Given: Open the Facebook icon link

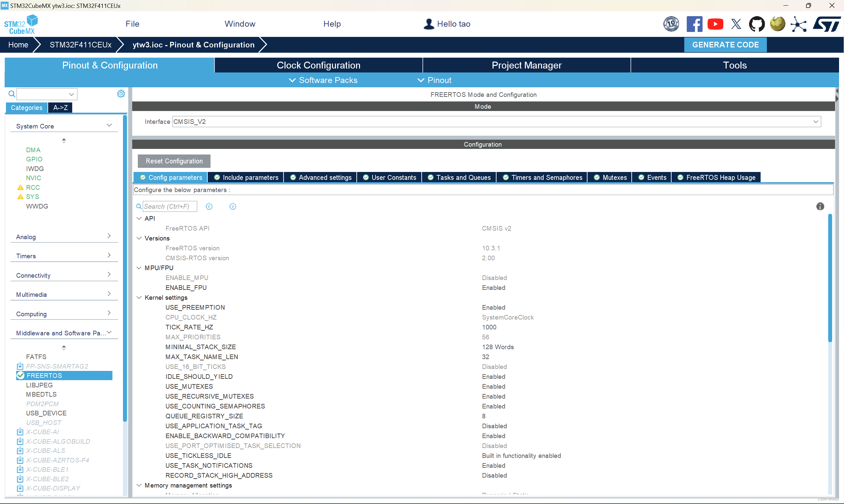Looking at the screenshot, I should (694, 24).
